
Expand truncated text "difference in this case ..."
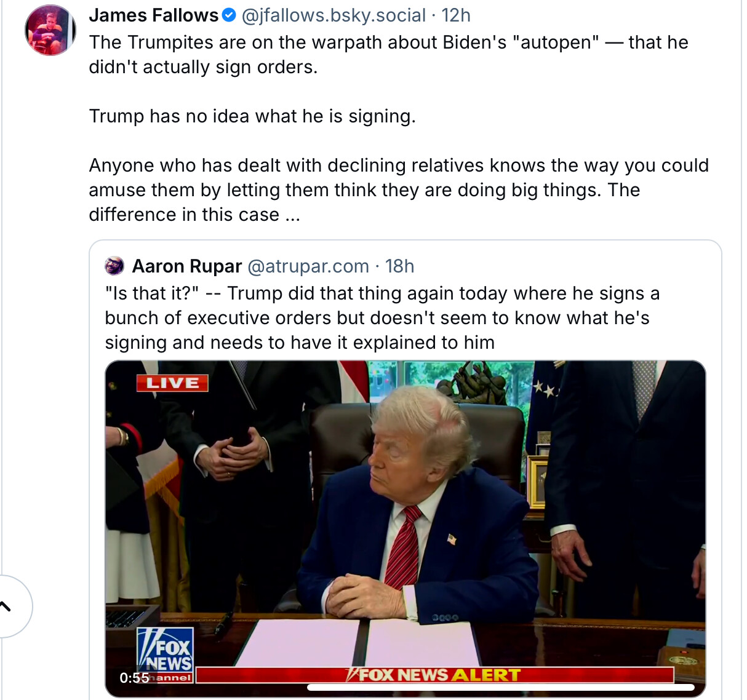click(x=194, y=214)
